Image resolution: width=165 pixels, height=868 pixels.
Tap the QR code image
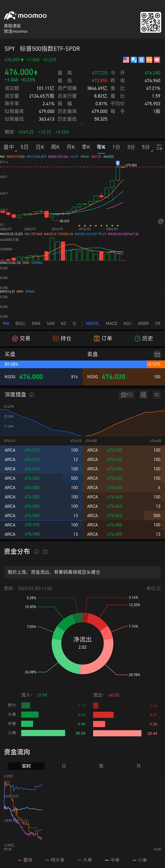(x=151, y=22)
